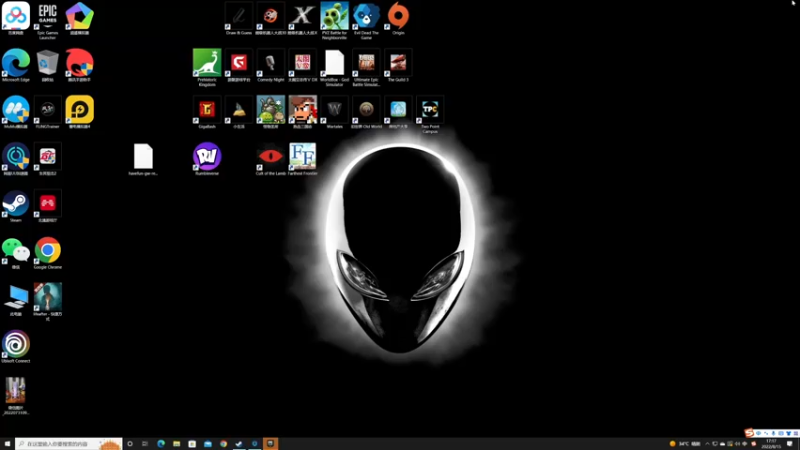Open Baidu Netdisk cloud icon
The image size is (800, 450).
pyautogui.click(x=16, y=19)
